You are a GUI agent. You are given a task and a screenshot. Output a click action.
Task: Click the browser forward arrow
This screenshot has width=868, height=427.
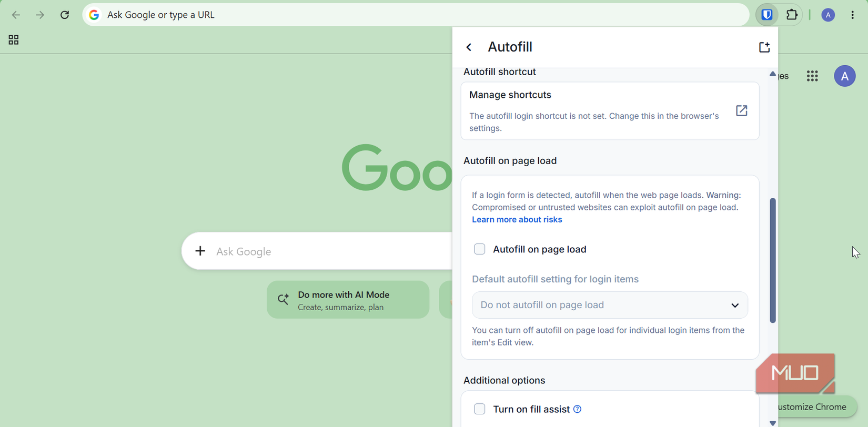click(40, 15)
